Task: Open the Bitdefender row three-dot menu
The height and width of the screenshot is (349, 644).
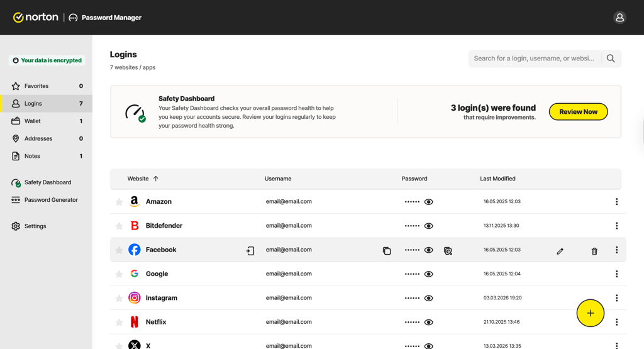Action: 616,226
